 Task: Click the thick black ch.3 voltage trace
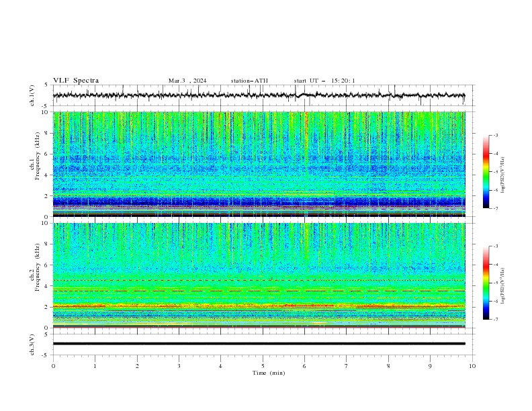(259, 344)
